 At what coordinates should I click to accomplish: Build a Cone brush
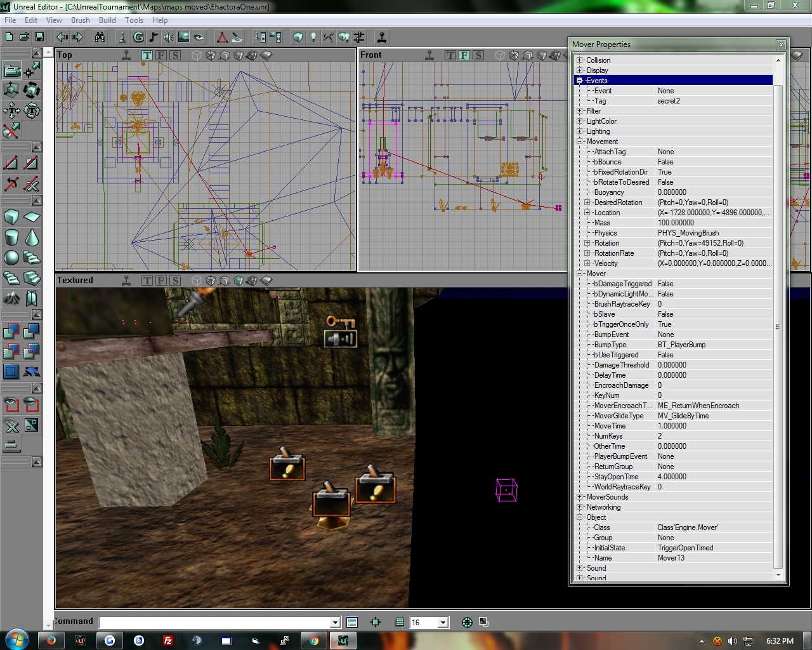(x=32, y=237)
